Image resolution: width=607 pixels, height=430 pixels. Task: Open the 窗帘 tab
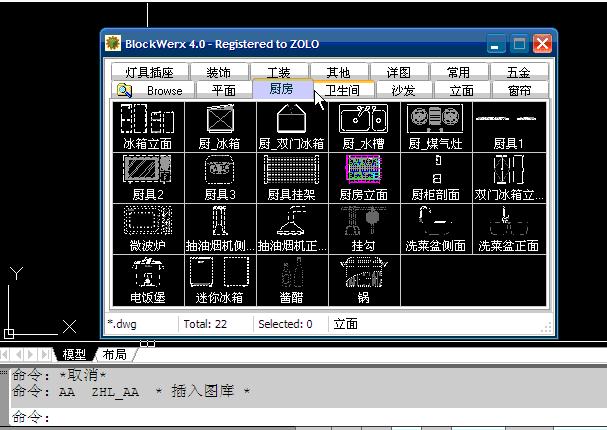(x=520, y=90)
